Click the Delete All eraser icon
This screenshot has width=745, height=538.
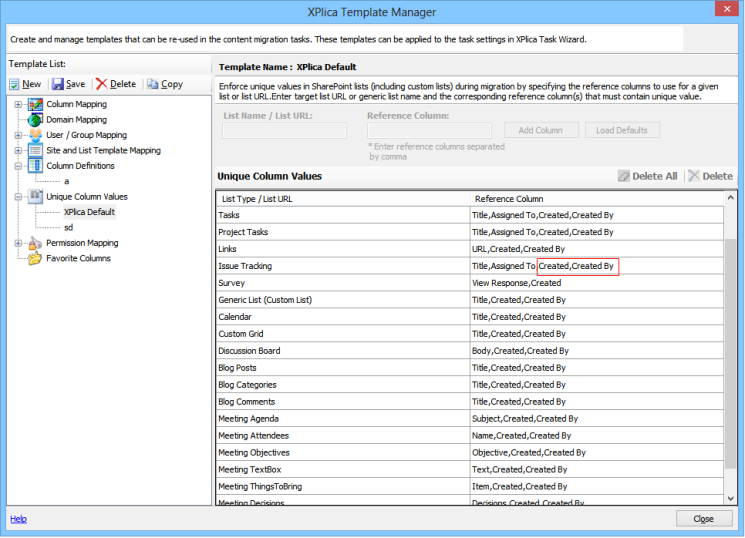click(623, 176)
